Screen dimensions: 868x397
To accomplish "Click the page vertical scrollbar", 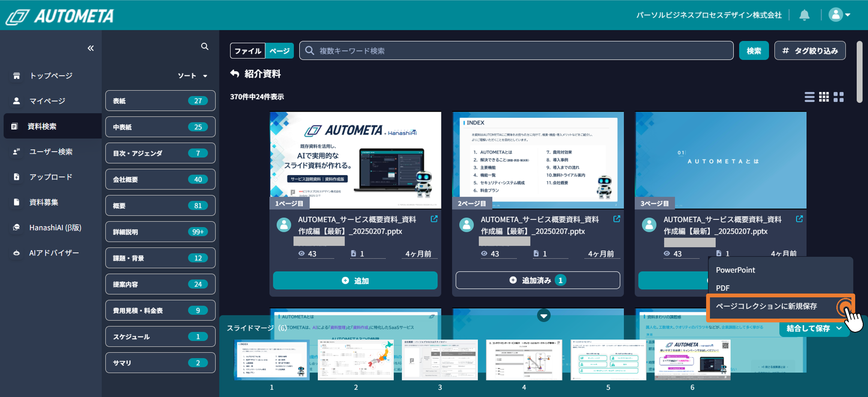I will (860, 72).
